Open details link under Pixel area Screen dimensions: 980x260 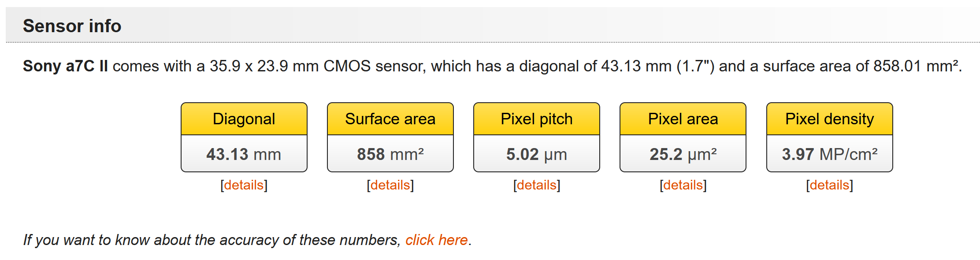tap(683, 185)
